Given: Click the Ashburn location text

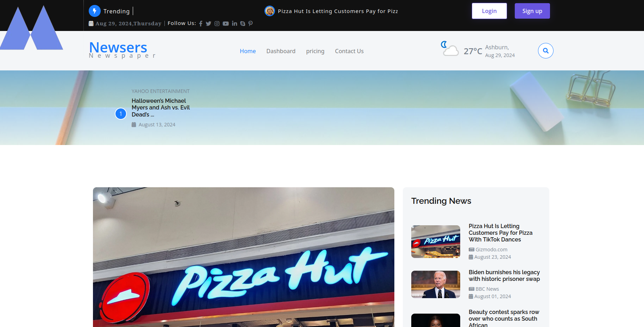Looking at the screenshot, I should tap(497, 48).
